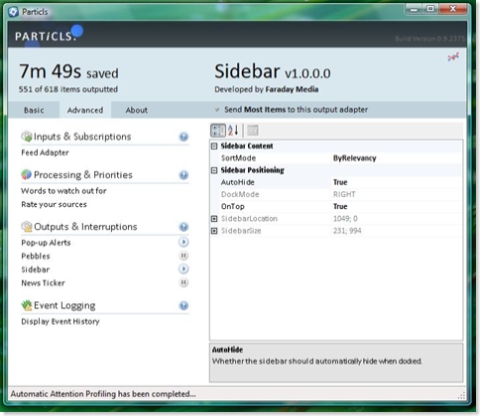This screenshot has width=480, height=416.
Task: Click 551 of 618 items outputted text
Action: [68, 89]
